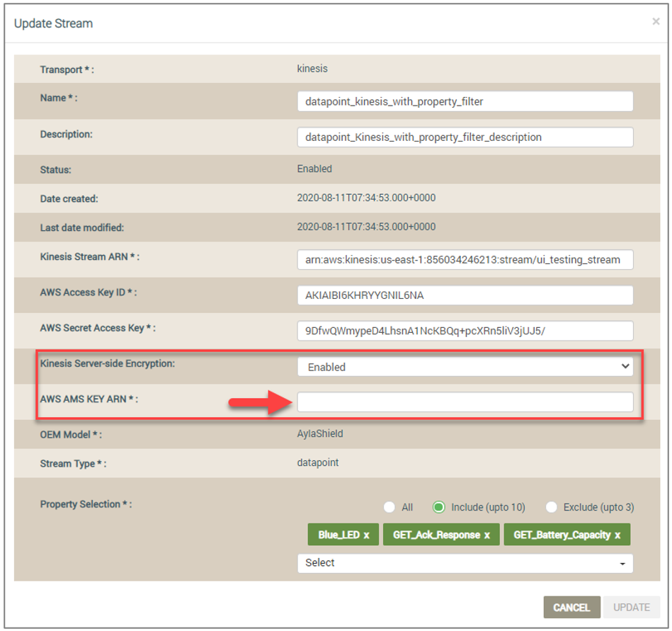This screenshot has width=672, height=631.
Task: Click the CANCEL button
Action: point(571,607)
